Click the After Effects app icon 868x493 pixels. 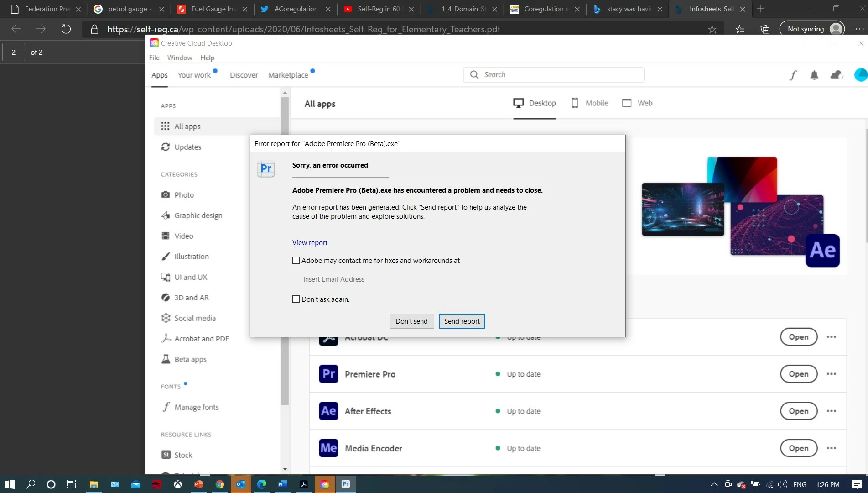pos(328,411)
